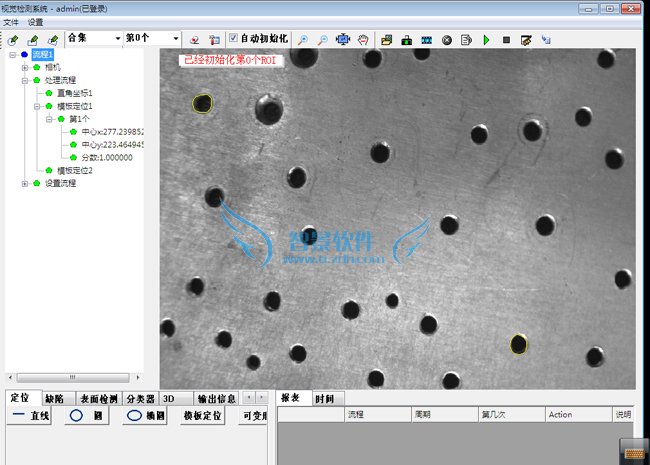Select the hand pan tool
The image size is (650, 465).
pyautogui.click(x=364, y=40)
